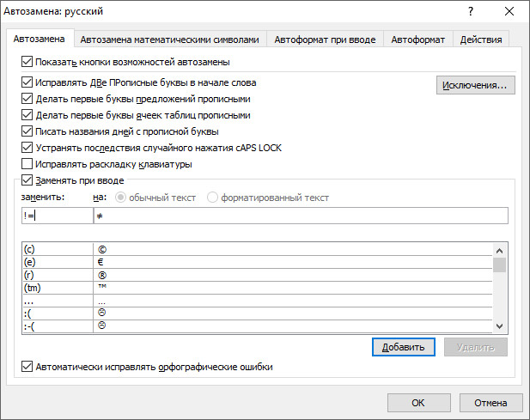The width and height of the screenshot is (530, 420).
Task: Select the :-( list entry
Action: [257, 326]
